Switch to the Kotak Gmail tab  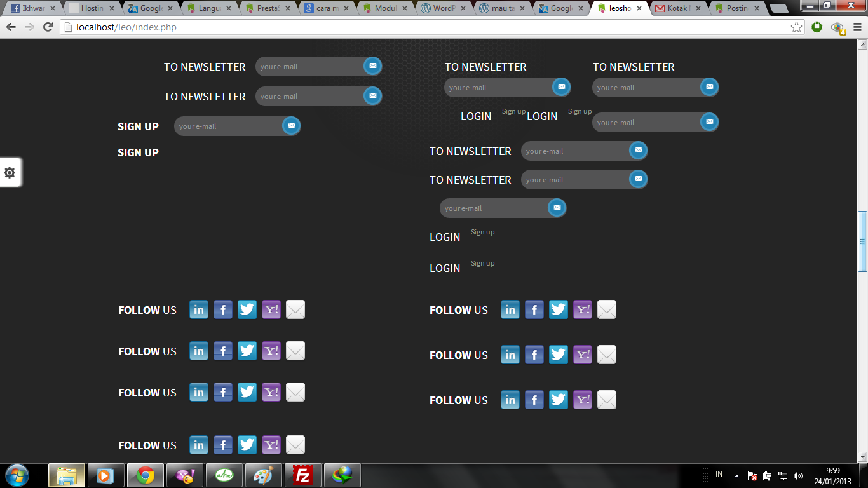(x=679, y=8)
